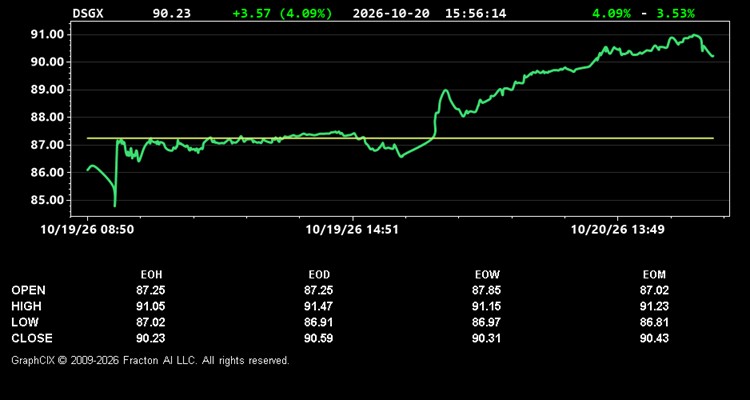Click the 88.00 y-axis label
Viewport: 750px width, 400px height.
(47, 117)
